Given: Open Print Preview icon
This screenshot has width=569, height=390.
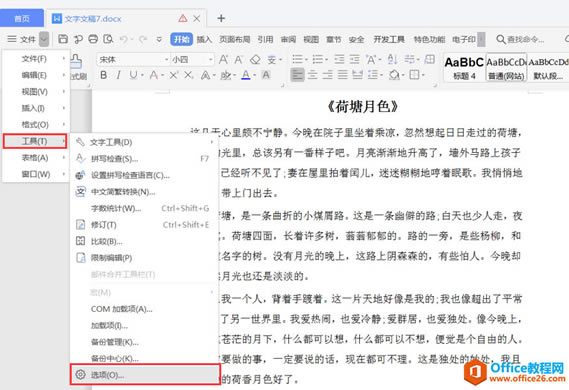Looking at the screenshot, I should pos(108,39).
